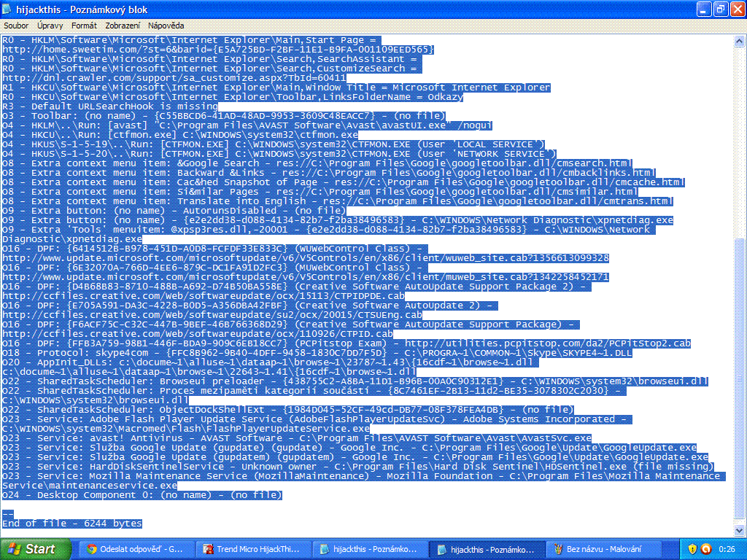Switch to Bez názvu - Malování taskbar window
The width and height of the screenshot is (747, 560).
tap(603, 549)
